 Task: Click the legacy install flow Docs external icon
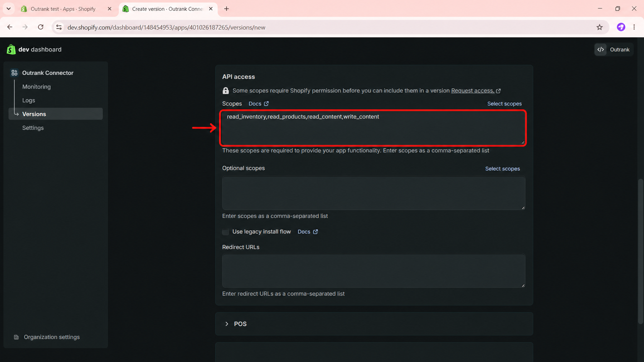(315, 232)
